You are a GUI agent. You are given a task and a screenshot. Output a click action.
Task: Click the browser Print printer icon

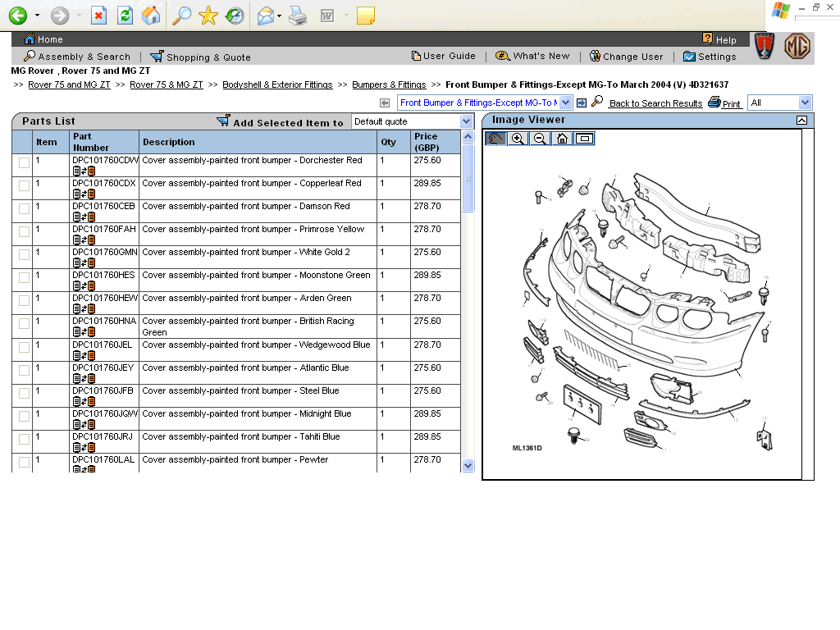[298, 16]
